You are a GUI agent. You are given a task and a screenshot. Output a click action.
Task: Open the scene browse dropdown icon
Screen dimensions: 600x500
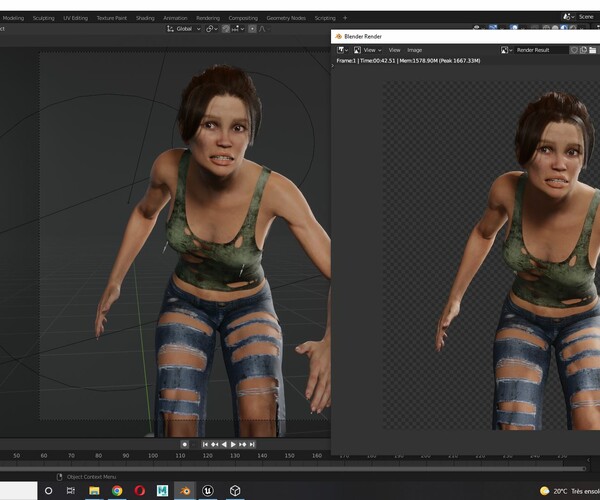[x=568, y=17]
